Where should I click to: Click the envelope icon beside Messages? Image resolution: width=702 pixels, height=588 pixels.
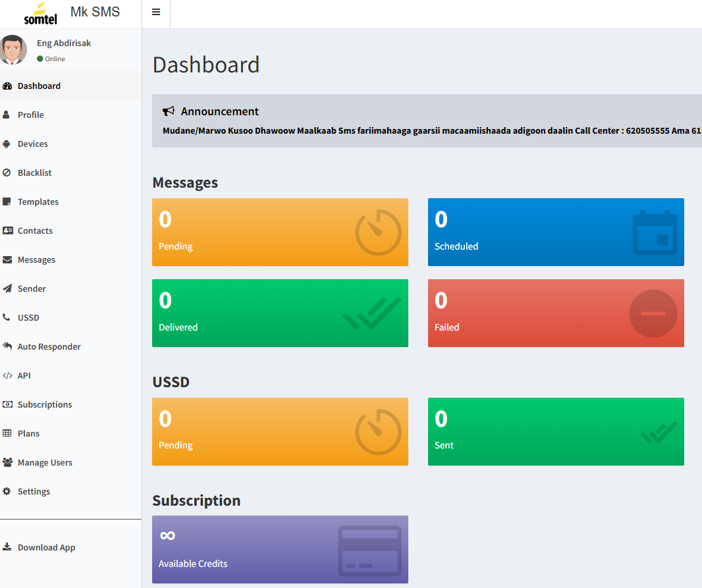click(x=7, y=259)
